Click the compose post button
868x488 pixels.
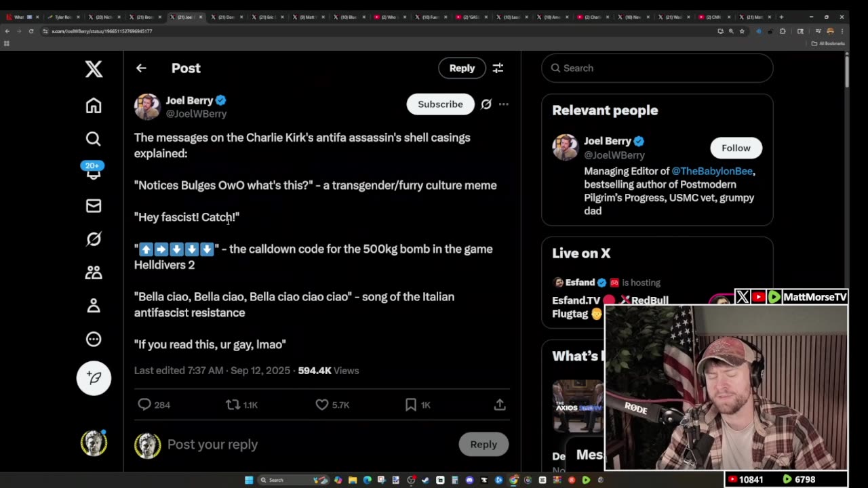pos(94,378)
